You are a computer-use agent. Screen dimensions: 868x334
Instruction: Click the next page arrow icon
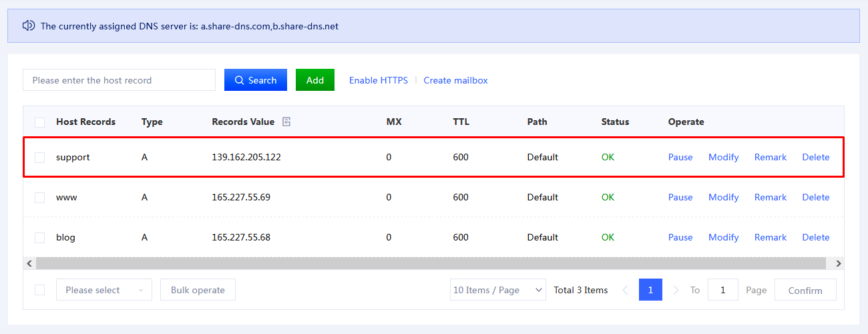[x=676, y=290]
